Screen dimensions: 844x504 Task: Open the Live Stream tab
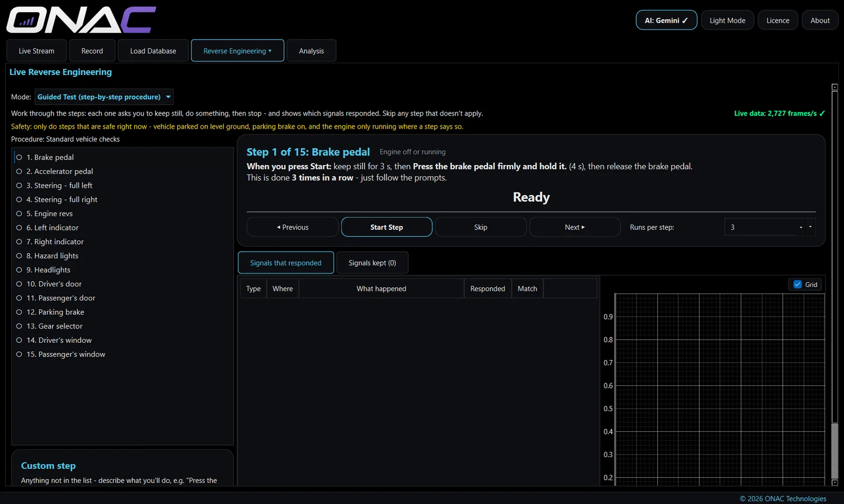(36, 51)
